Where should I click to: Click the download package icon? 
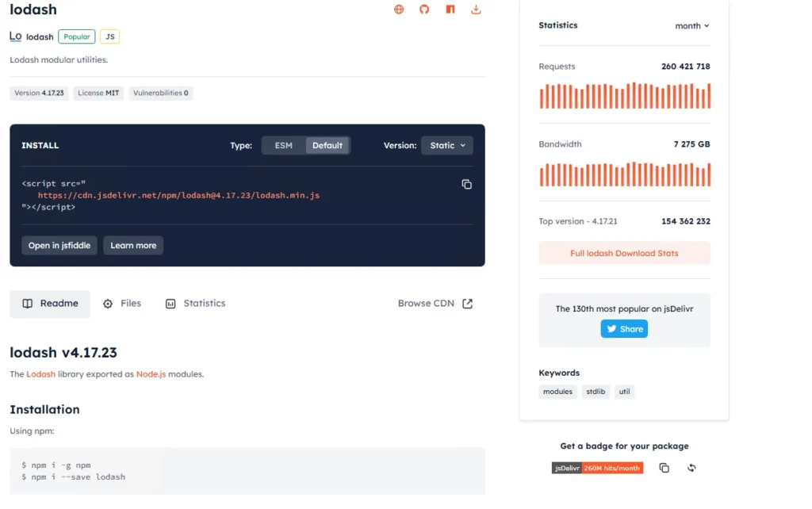pyautogui.click(x=476, y=10)
